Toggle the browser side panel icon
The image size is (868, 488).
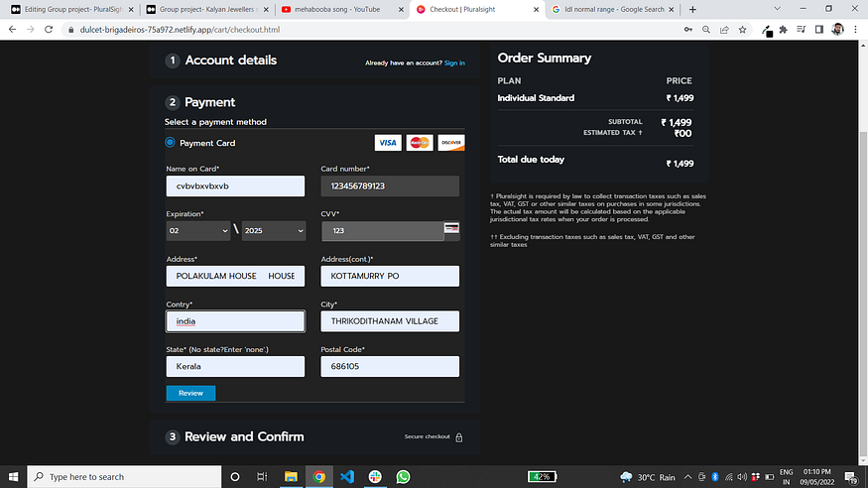click(x=819, y=30)
